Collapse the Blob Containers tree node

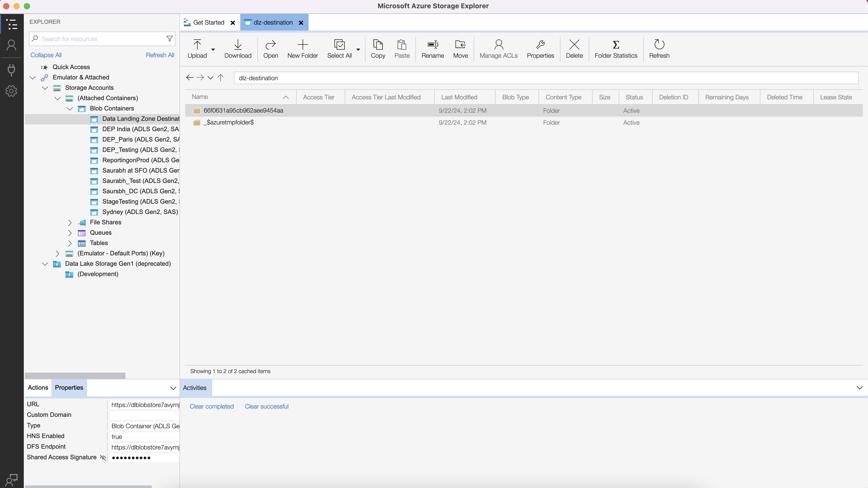(70, 108)
